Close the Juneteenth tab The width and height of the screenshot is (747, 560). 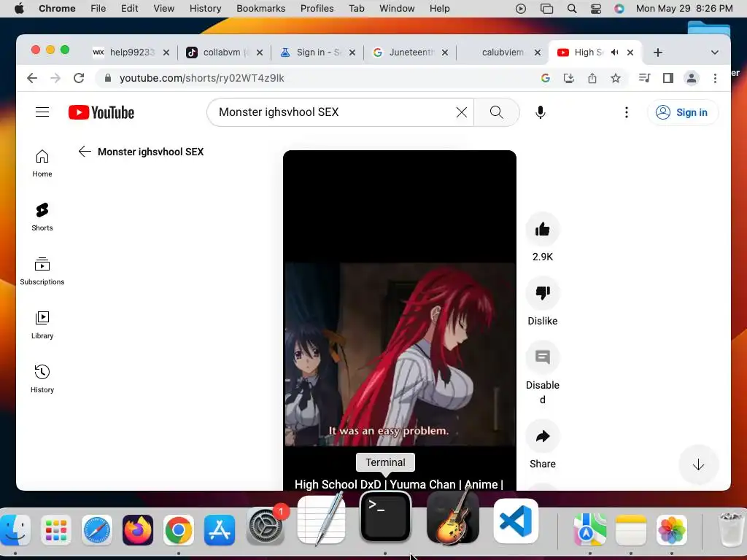pyautogui.click(x=444, y=52)
